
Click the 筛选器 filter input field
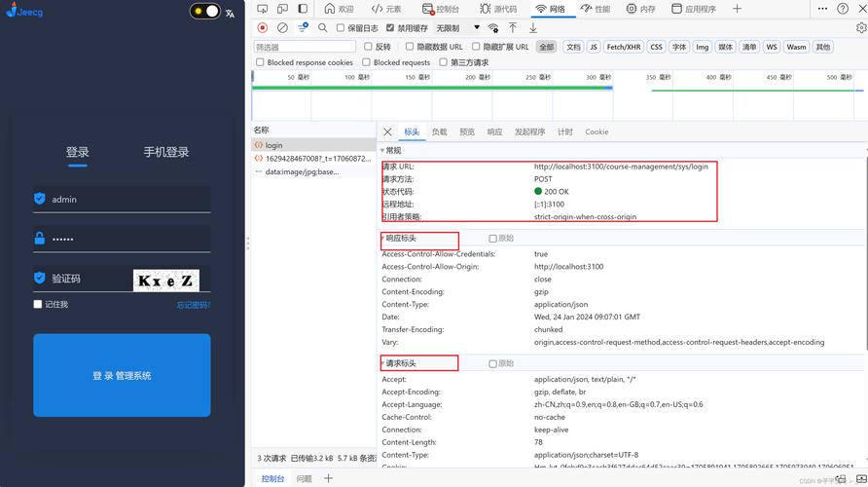click(305, 47)
